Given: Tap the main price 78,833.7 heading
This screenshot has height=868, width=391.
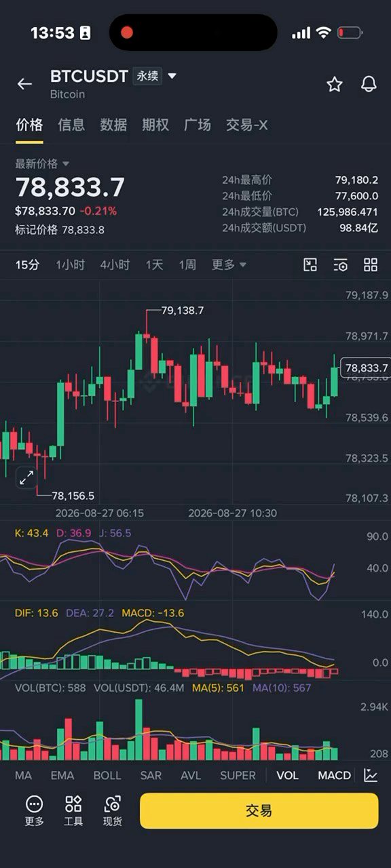Looking at the screenshot, I should [70, 188].
